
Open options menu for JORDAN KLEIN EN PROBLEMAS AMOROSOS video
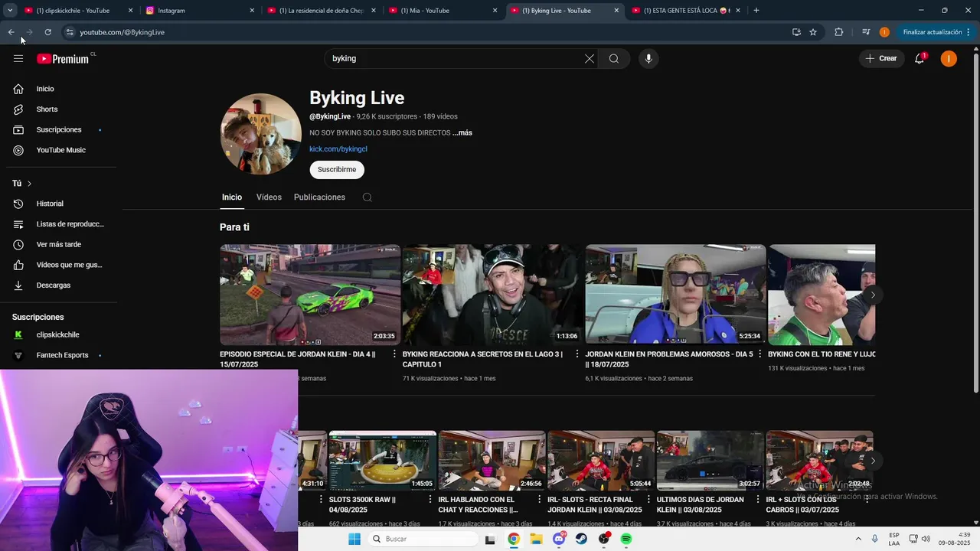760,354
